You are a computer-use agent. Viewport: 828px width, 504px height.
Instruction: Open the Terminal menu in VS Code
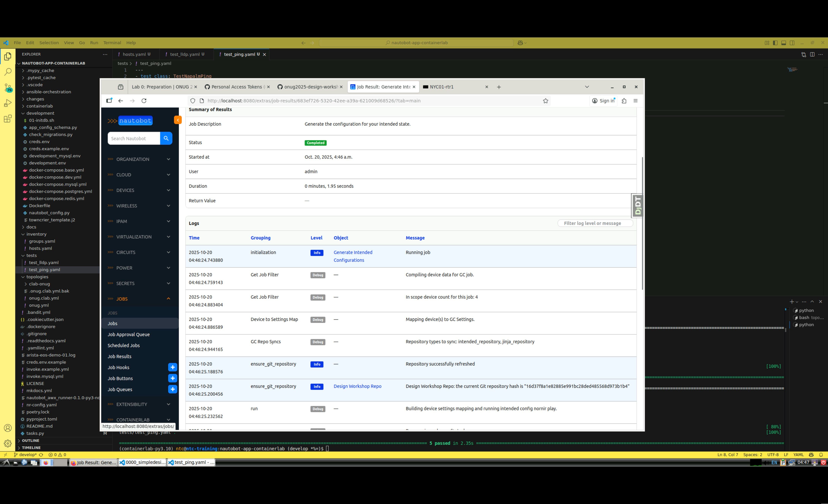(112, 43)
